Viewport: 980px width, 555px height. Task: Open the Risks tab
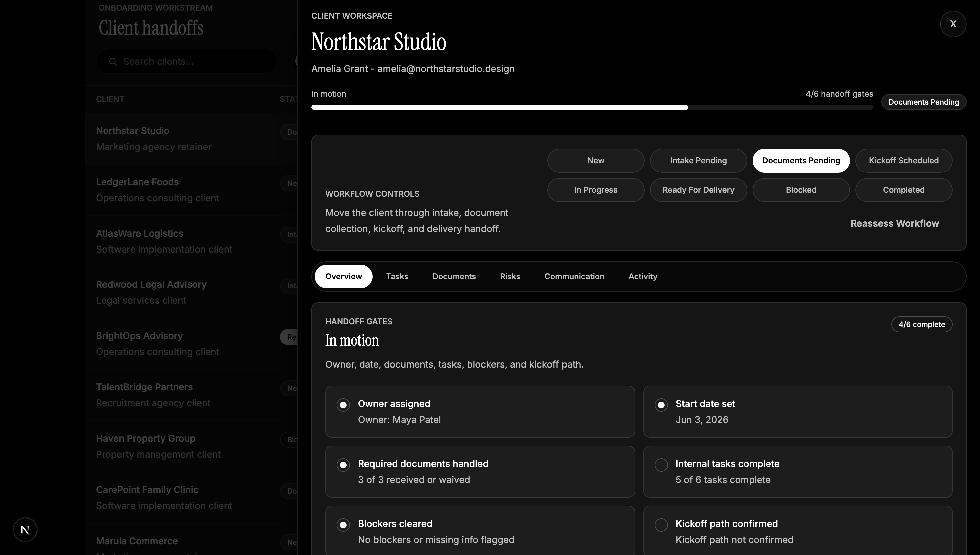coord(510,277)
